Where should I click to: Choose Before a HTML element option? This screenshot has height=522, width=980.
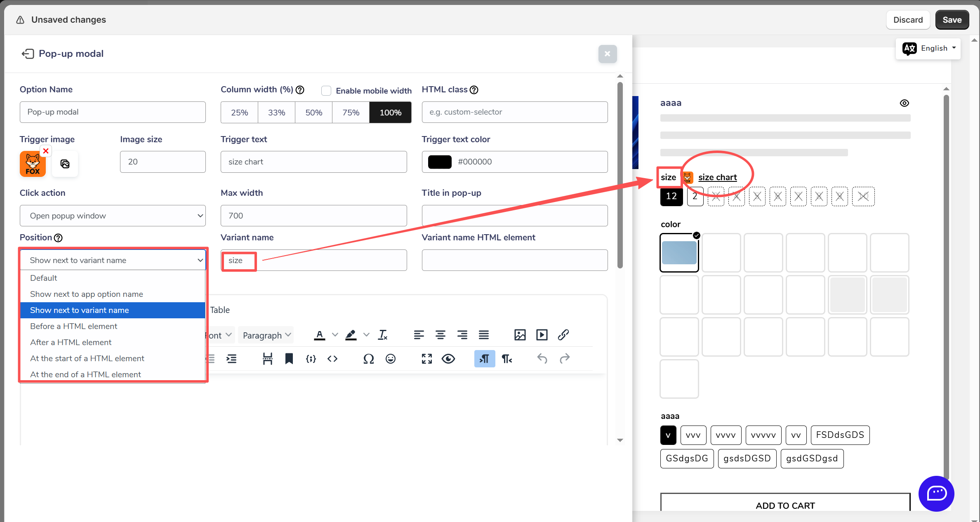[x=73, y=326]
